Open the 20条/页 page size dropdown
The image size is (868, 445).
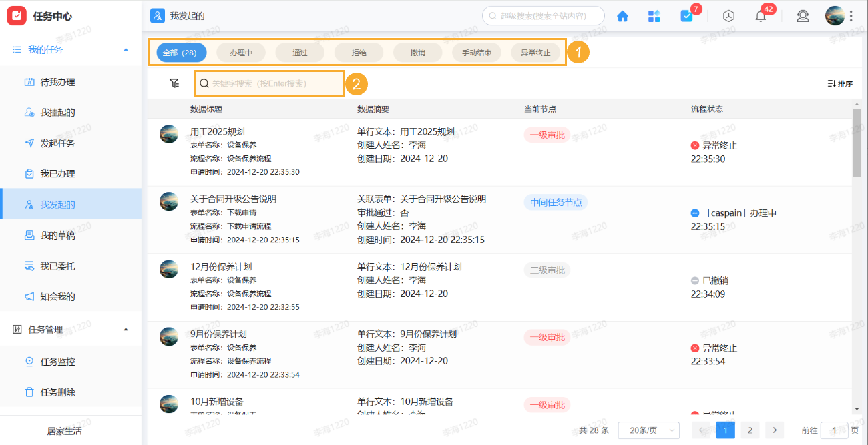647,430
